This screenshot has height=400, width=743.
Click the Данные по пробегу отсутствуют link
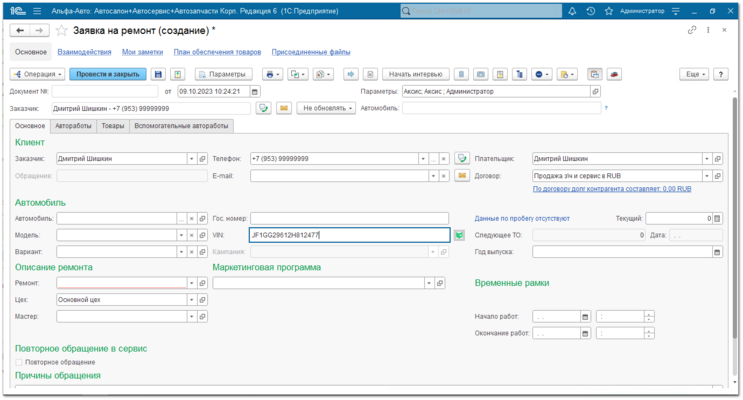pyautogui.click(x=522, y=218)
